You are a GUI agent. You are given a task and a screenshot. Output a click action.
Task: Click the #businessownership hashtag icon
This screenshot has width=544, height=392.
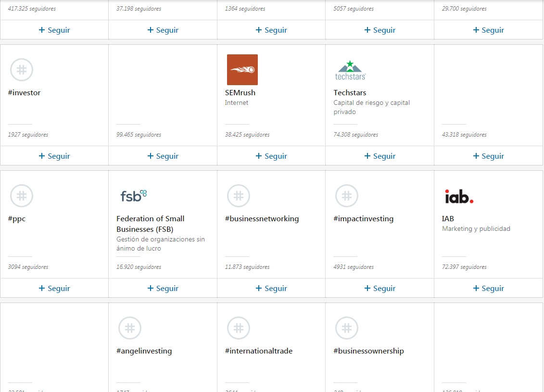pos(347,328)
